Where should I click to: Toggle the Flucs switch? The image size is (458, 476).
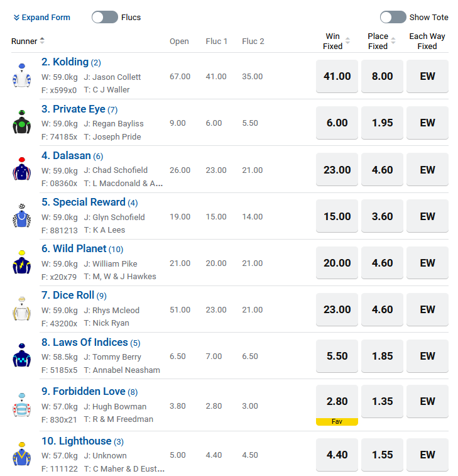104,17
